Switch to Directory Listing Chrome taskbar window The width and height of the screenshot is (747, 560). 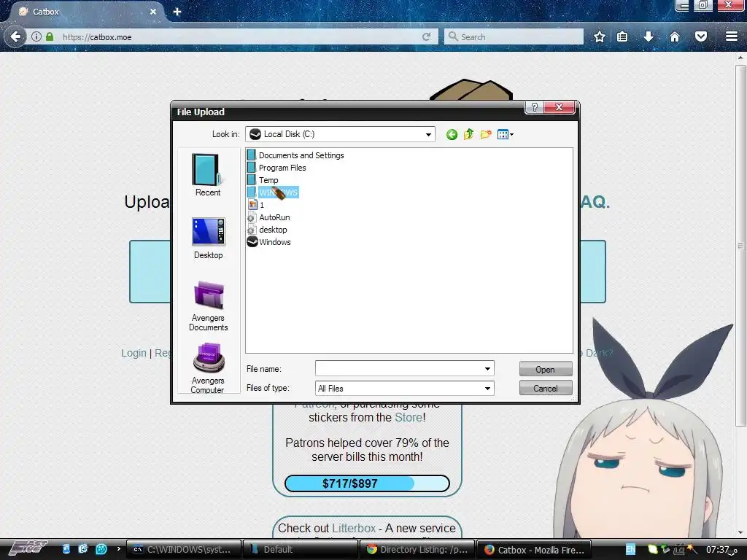(417, 550)
